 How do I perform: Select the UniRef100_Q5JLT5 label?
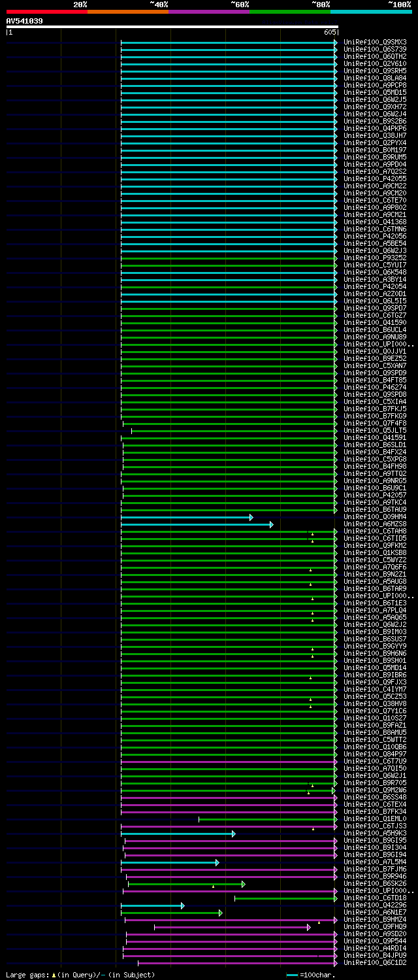[x=375, y=431]
